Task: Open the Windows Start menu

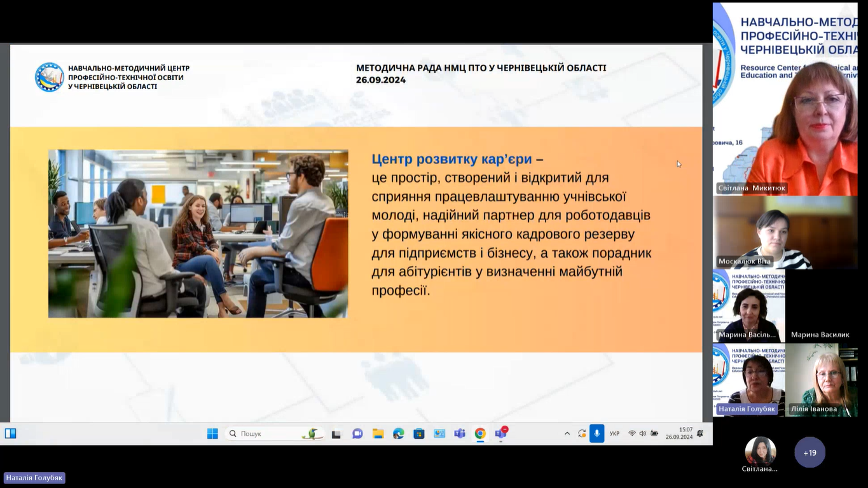Action: pyautogui.click(x=212, y=433)
